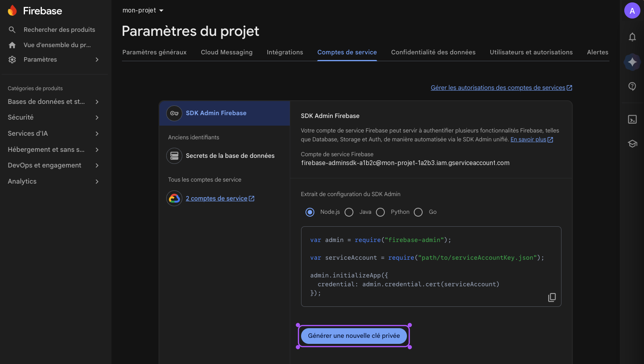Select the Python radio button
Image resolution: width=644 pixels, height=364 pixels.
click(x=380, y=212)
